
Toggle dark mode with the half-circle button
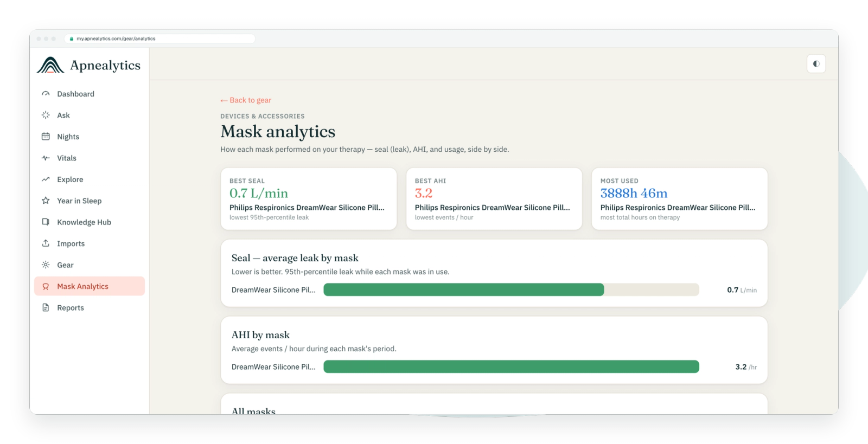click(816, 64)
